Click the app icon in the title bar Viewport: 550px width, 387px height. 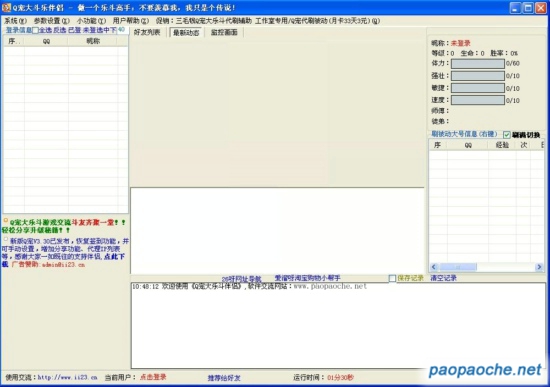[x=6, y=7]
